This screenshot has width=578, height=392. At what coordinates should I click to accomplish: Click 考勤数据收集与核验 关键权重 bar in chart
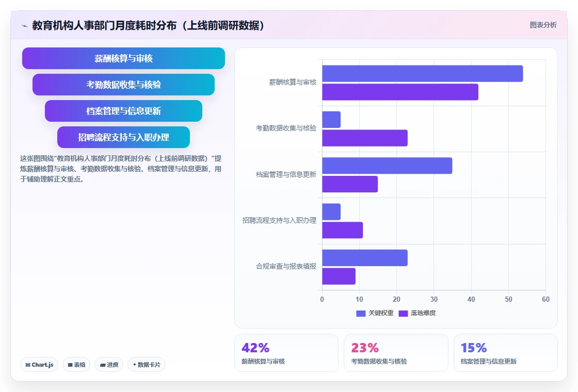point(331,120)
